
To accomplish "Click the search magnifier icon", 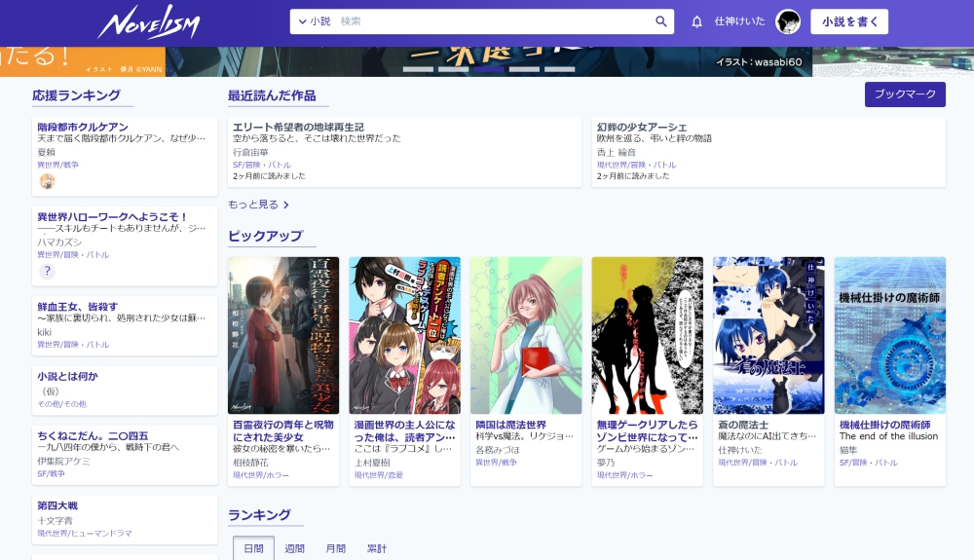I will pos(661,21).
